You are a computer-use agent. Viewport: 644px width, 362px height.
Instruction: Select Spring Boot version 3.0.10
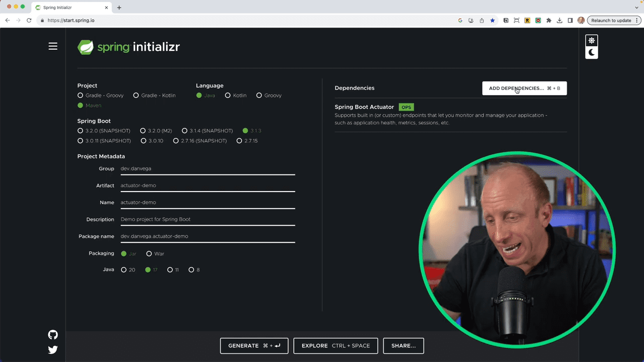click(143, 141)
